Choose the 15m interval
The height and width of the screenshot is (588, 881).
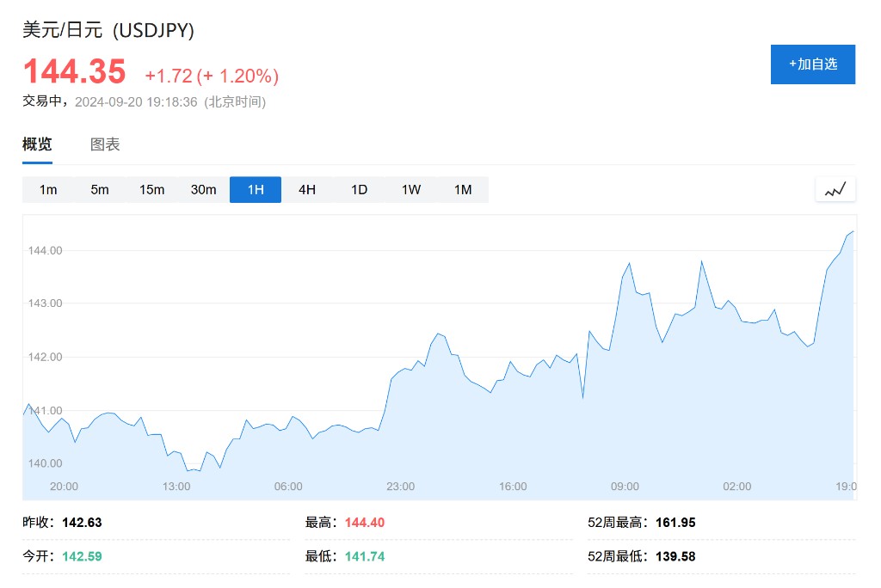[151, 190]
